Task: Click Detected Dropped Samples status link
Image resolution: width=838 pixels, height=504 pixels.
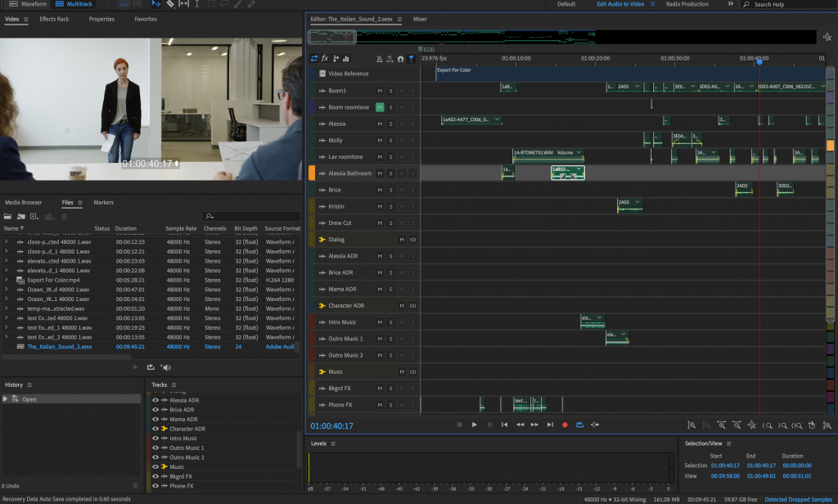Action: pyautogui.click(x=799, y=499)
